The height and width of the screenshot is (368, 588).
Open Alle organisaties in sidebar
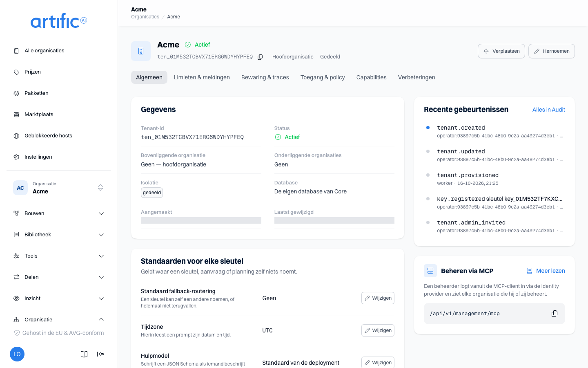click(x=59, y=51)
